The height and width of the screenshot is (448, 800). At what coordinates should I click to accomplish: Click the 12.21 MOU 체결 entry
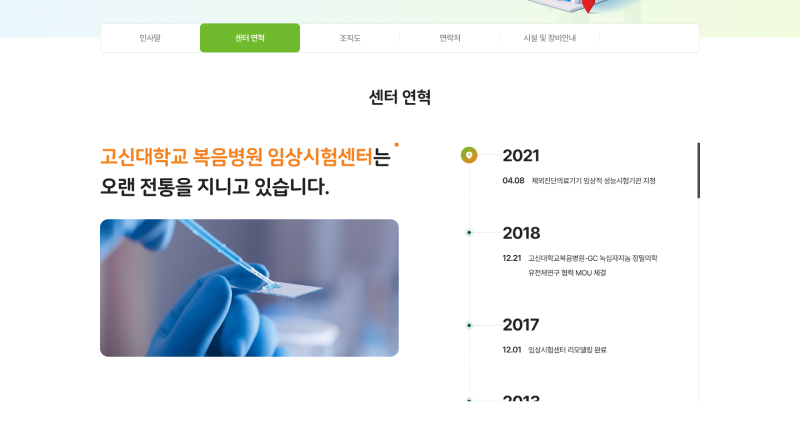click(x=580, y=265)
